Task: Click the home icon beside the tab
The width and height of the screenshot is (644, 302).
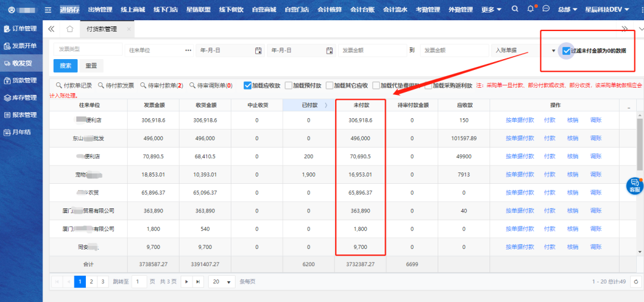Action: point(70,29)
